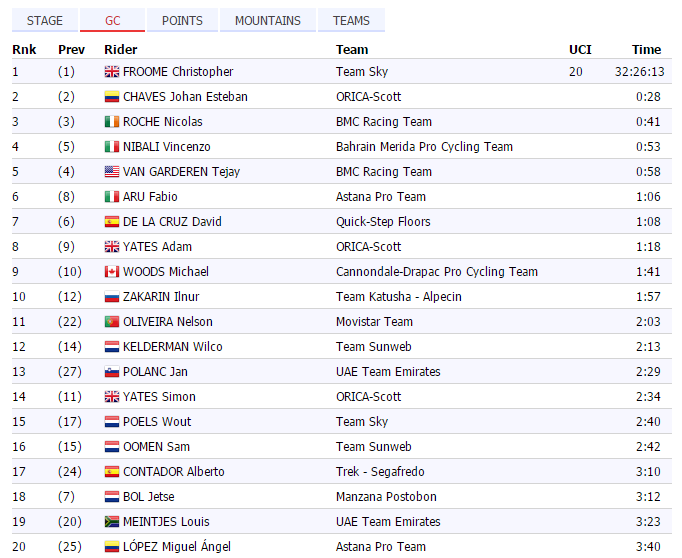Show the TEAMS classification tab
Image resolution: width=682 pixels, height=558 pixels.
coord(351,20)
